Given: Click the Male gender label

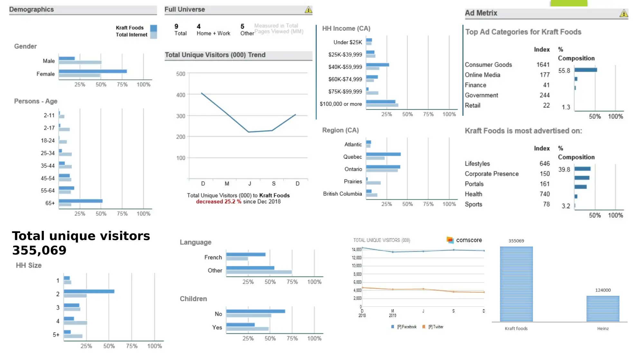Looking at the screenshot, I should pyautogui.click(x=49, y=61).
